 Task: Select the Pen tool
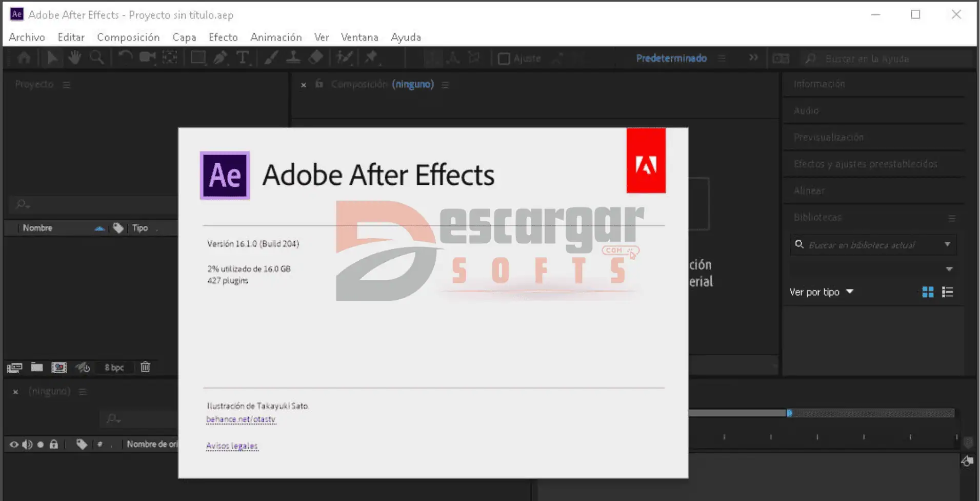221,57
